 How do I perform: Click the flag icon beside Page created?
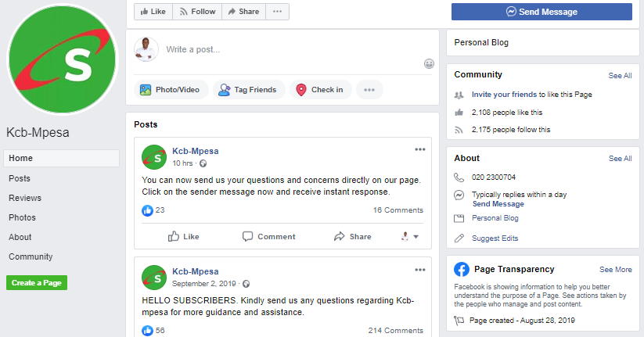point(459,321)
